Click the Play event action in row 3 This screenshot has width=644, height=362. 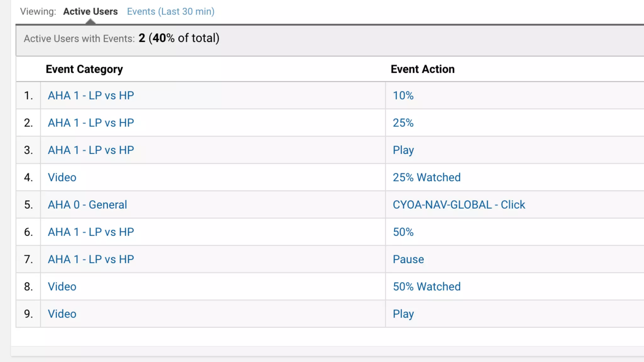[403, 150]
